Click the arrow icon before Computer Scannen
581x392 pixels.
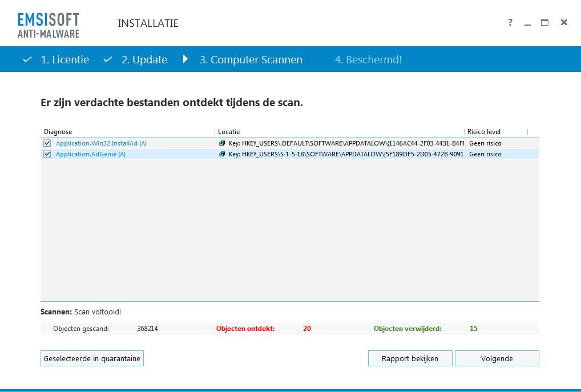coord(185,59)
